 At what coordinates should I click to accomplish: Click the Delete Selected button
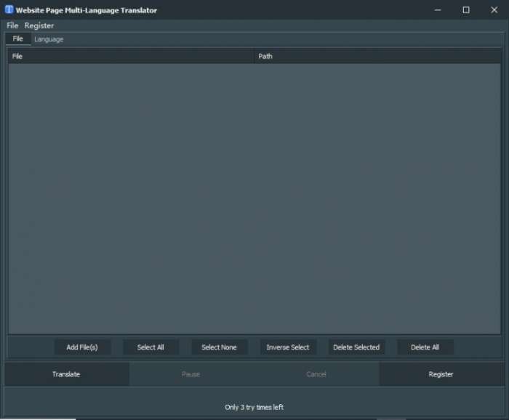coord(356,347)
